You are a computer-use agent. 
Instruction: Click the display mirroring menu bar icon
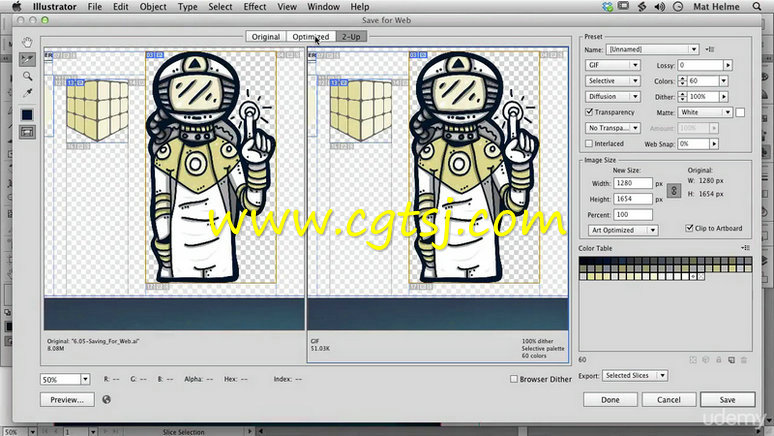click(x=623, y=6)
